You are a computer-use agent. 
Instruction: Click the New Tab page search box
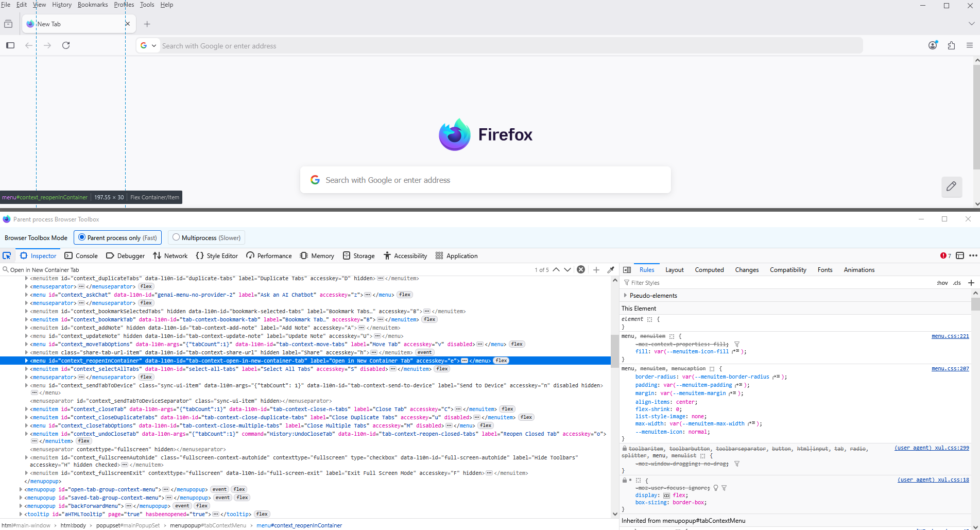point(486,180)
